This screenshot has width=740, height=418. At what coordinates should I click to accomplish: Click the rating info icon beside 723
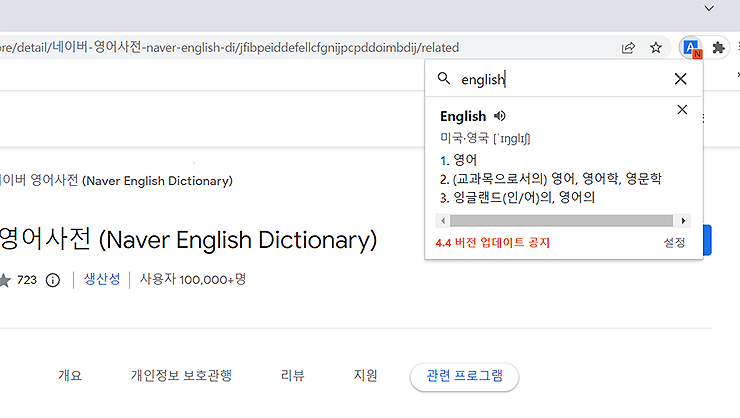53,280
